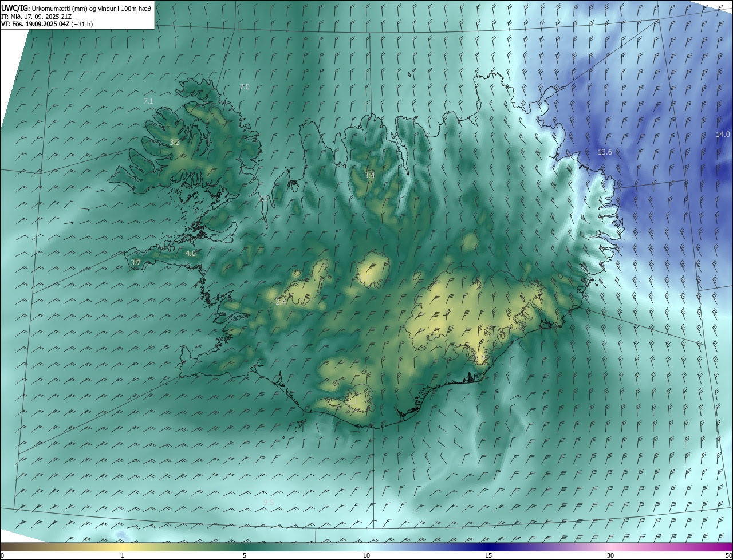Click the colour scale tick label '10'

tap(366, 555)
